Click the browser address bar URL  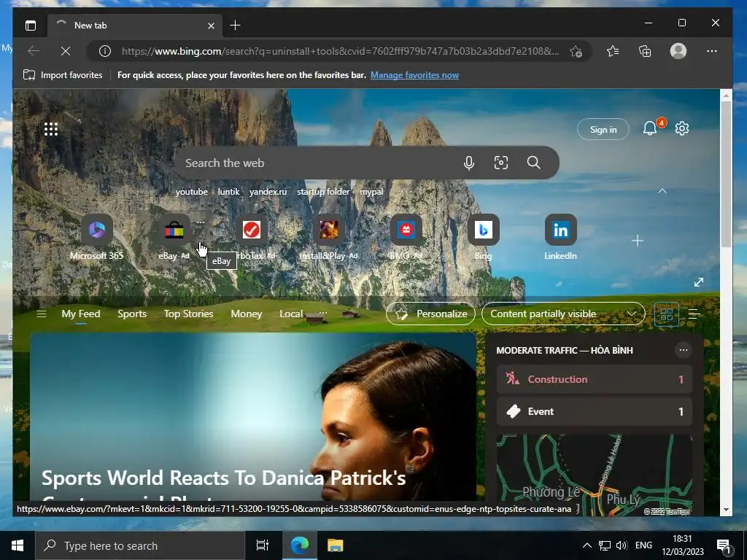(340, 51)
